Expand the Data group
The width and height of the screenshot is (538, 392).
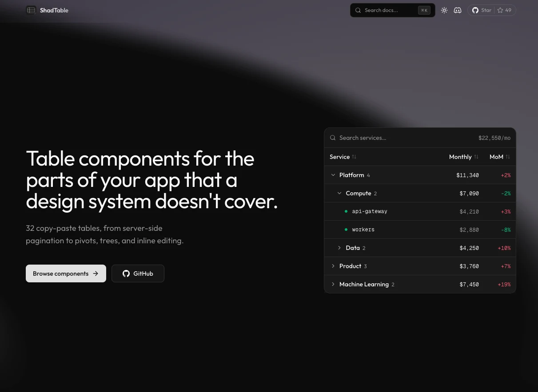(339, 248)
